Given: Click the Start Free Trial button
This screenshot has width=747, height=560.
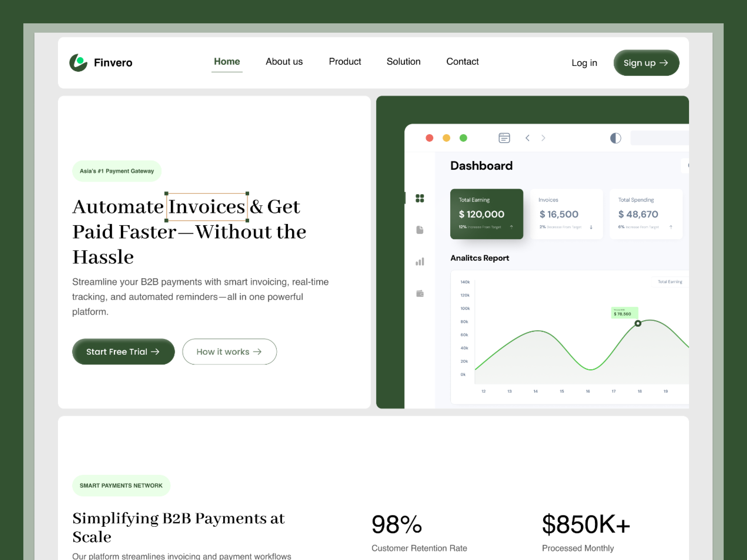Looking at the screenshot, I should click(123, 351).
